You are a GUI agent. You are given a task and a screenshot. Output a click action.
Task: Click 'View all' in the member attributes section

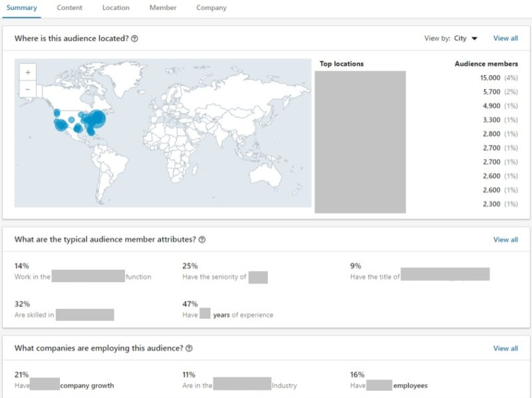click(505, 239)
